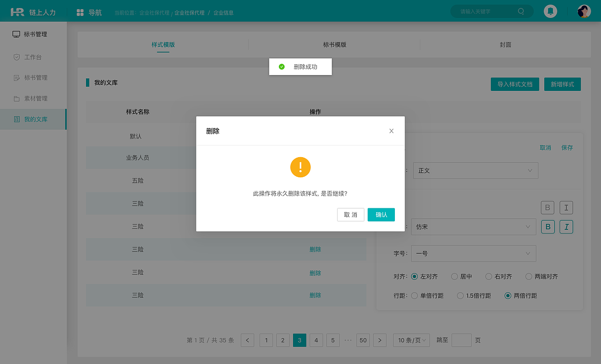
Task: Toggle bold for the 仿宋 font
Action: point(547,227)
